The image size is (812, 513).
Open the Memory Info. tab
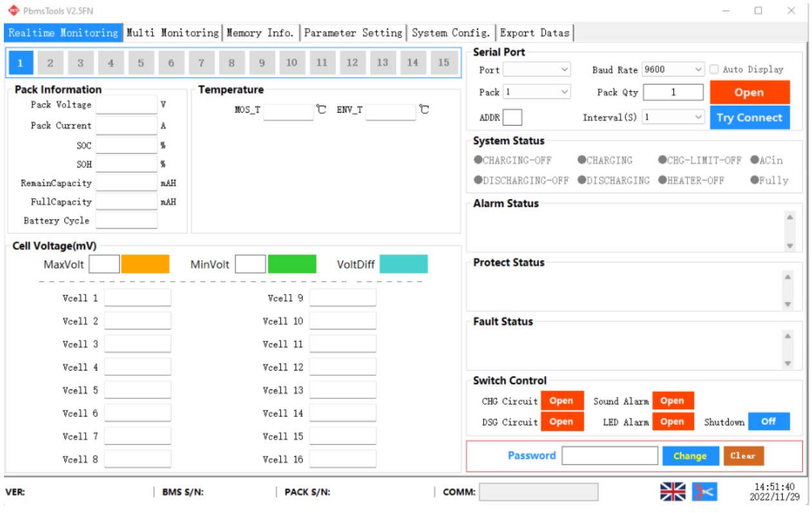(260, 33)
